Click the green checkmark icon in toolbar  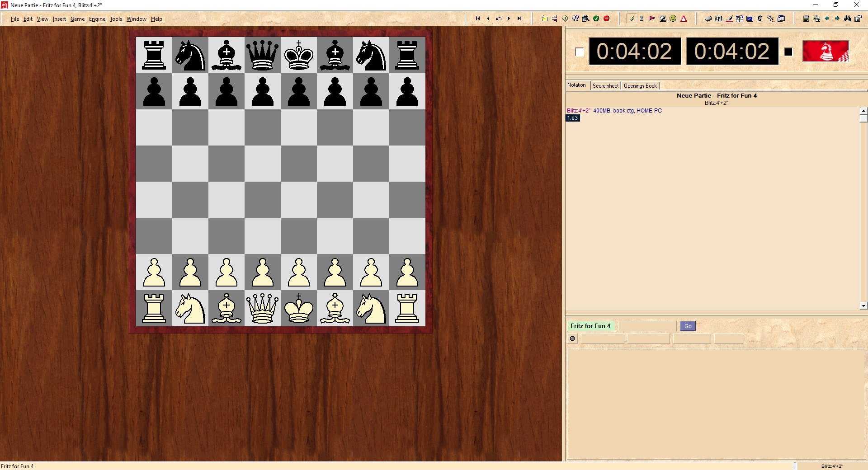pos(596,19)
